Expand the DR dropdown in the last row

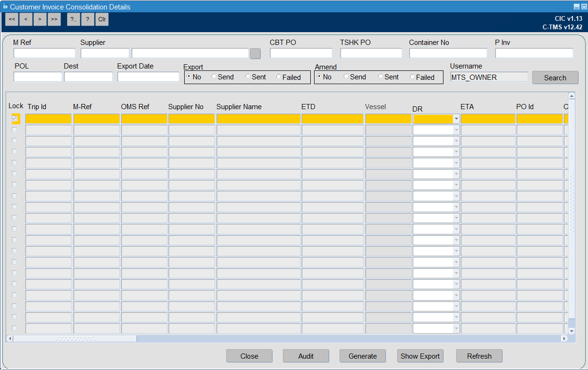(x=456, y=328)
